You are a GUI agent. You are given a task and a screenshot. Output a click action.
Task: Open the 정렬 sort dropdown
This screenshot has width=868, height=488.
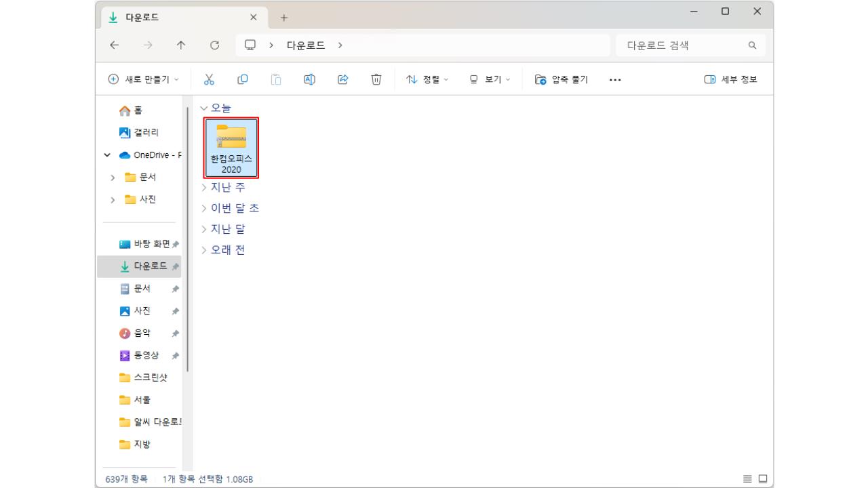pyautogui.click(x=427, y=79)
